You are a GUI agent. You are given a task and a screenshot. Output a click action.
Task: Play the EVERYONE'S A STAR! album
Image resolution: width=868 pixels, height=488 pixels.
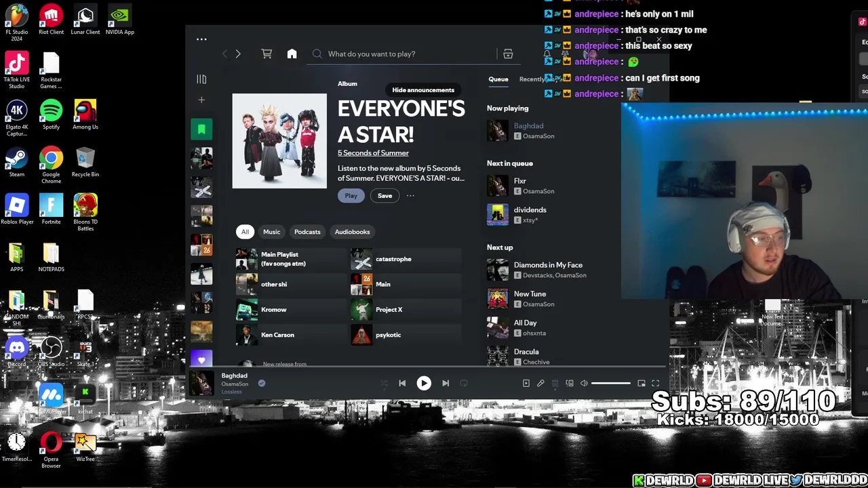(351, 196)
